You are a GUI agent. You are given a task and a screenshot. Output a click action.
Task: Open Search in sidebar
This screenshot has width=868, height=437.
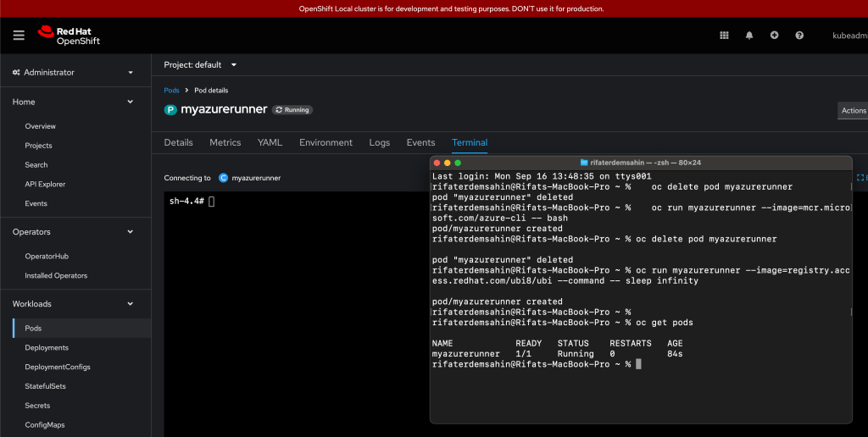(x=36, y=165)
